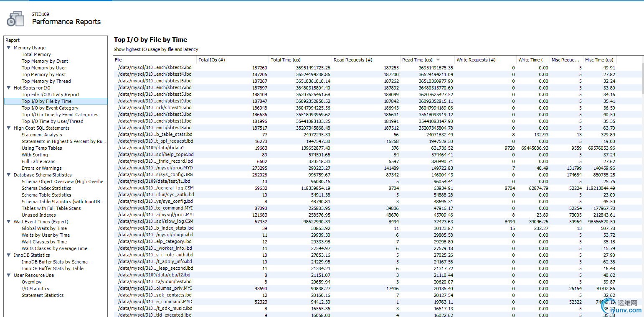Select the general_log.CSM file row

(365, 188)
